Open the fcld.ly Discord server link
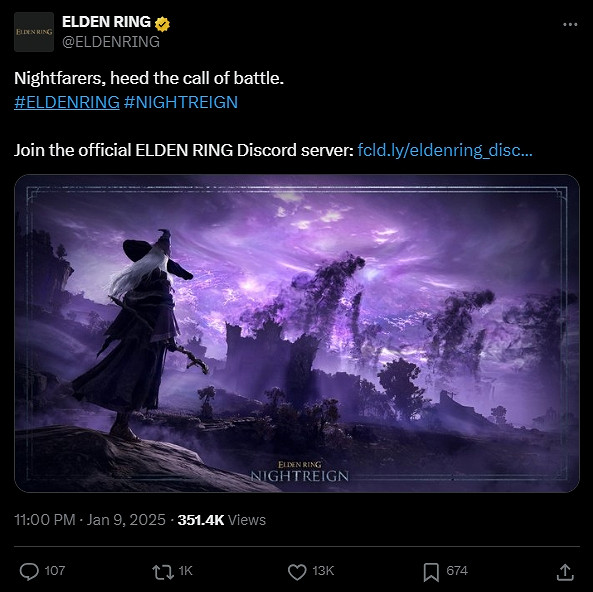The height and width of the screenshot is (592, 593). 445,150
